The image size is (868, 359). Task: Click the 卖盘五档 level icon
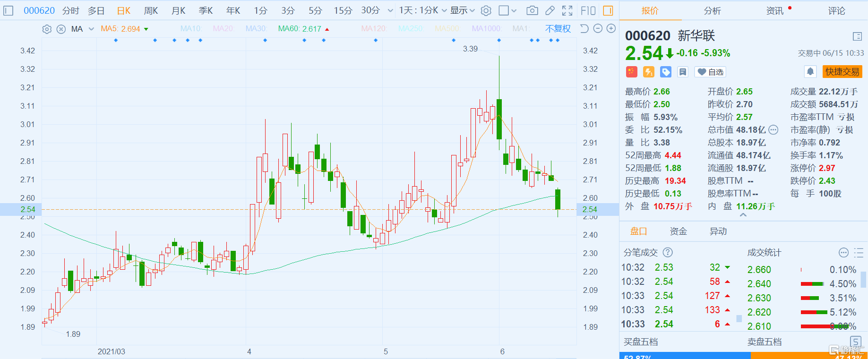click(x=855, y=342)
